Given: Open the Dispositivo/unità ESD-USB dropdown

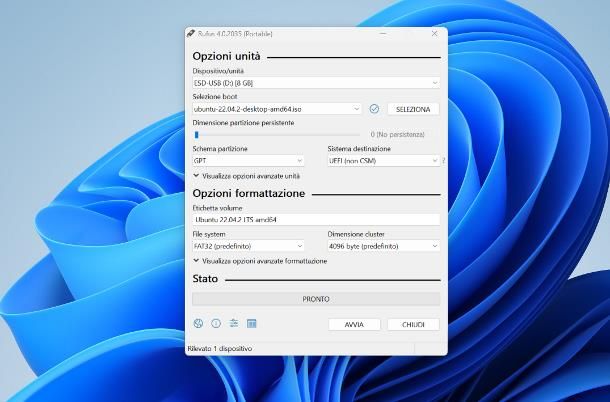Looking at the screenshot, I should tap(316, 83).
